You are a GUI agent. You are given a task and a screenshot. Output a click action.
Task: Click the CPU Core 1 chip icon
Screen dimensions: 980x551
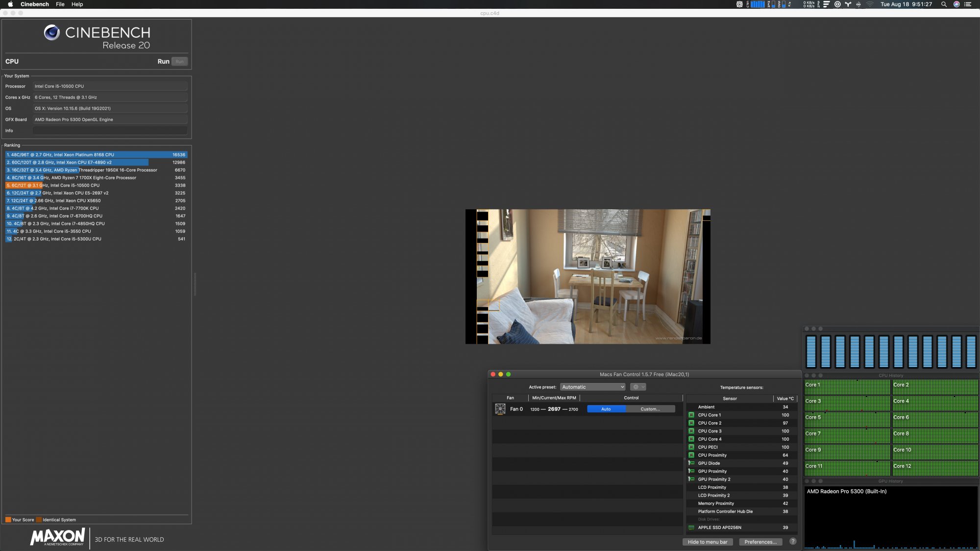point(691,415)
